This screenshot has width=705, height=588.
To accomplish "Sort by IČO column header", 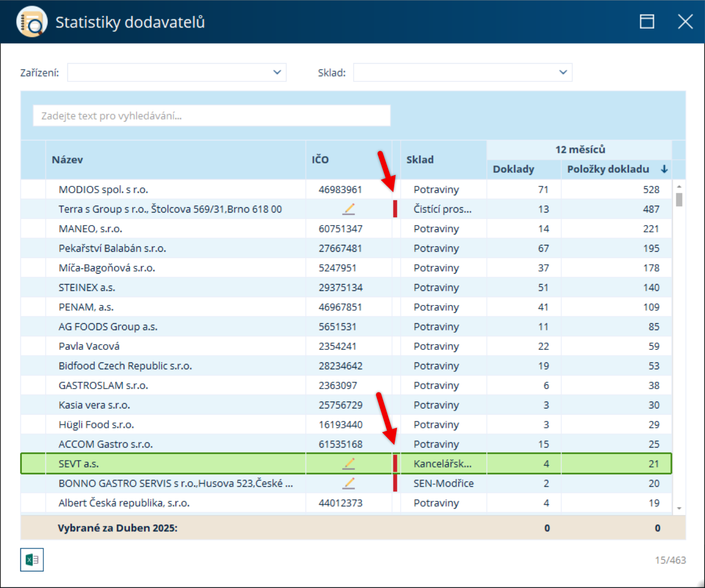I will coord(349,160).
